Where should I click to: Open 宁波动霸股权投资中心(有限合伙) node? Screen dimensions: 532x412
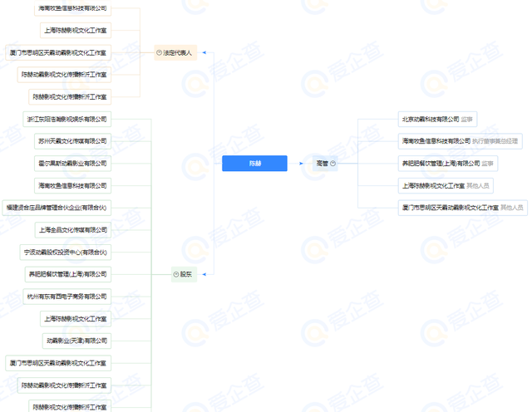coord(66,253)
